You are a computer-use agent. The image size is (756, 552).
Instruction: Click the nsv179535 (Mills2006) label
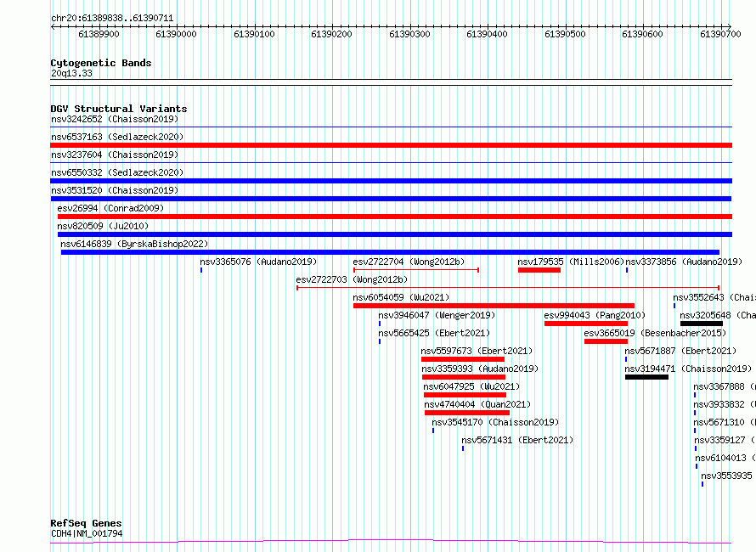(x=571, y=262)
